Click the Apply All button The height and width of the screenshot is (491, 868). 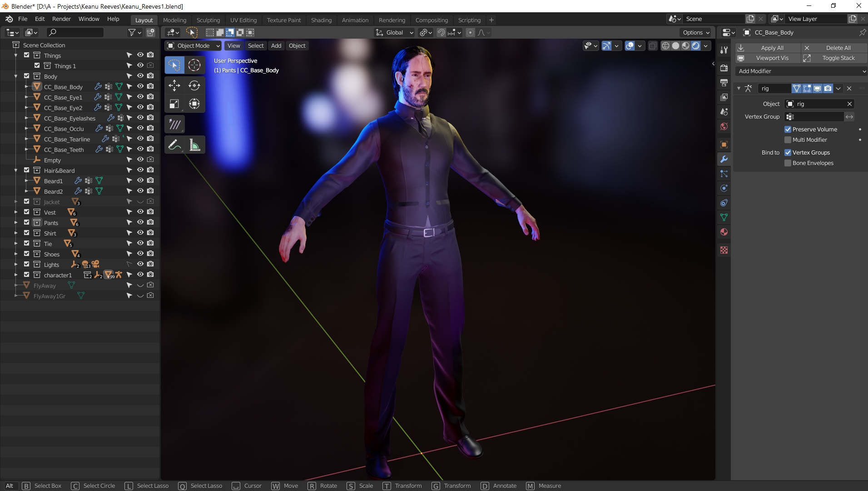(768, 48)
